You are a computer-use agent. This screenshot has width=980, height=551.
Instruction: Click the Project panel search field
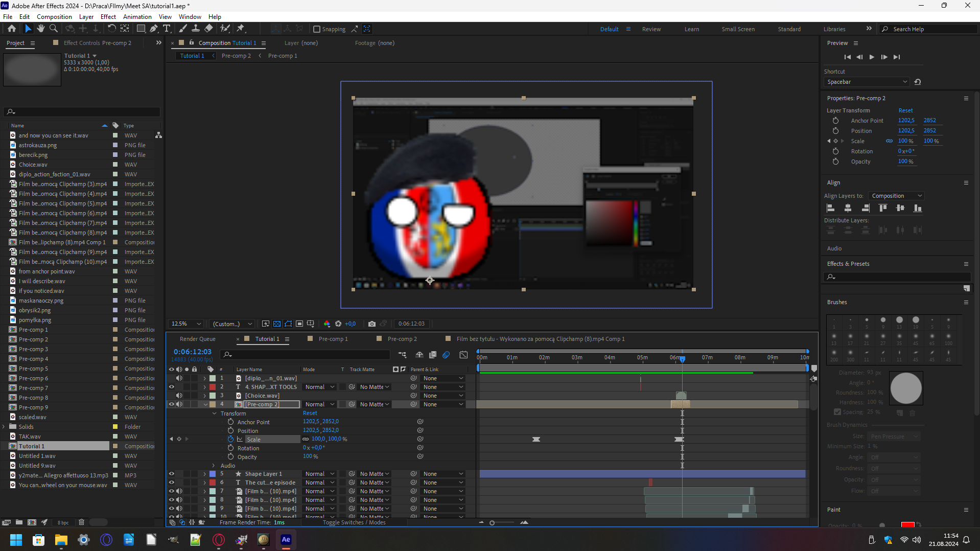tap(82, 111)
